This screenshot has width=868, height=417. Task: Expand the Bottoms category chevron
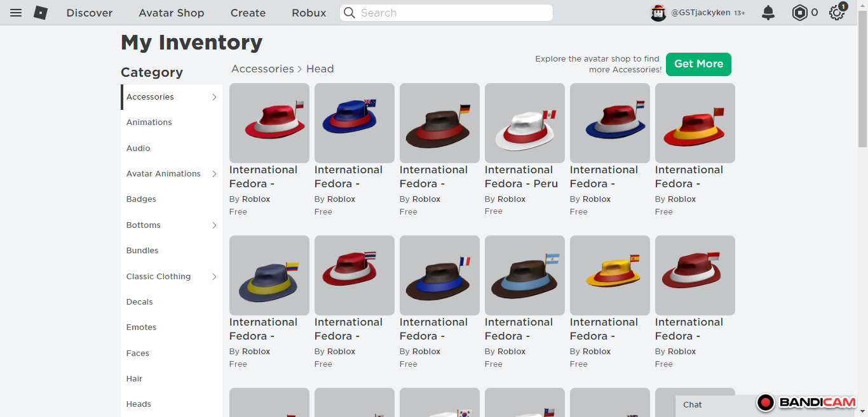pos(214,225)
